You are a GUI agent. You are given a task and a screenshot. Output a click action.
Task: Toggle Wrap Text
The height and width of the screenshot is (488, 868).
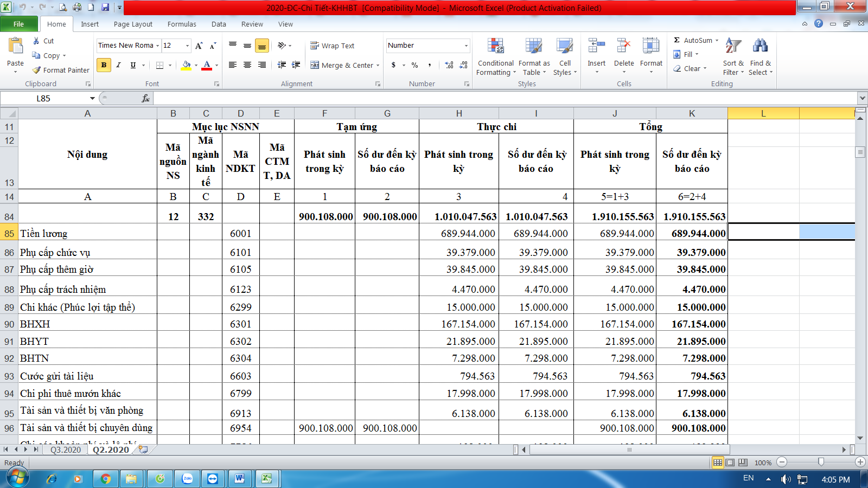pos(332,46)
